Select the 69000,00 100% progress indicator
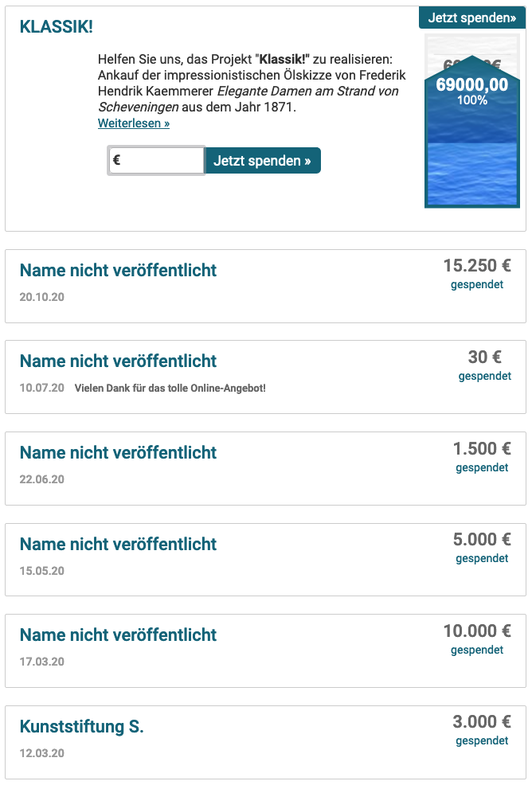Screen dimensions: 532x785 click(x=472, y=91)
